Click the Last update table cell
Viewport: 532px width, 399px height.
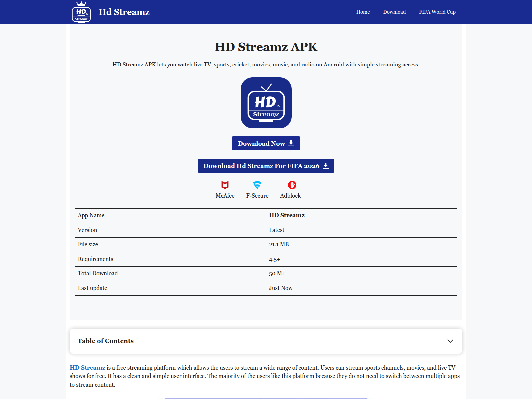pos(171,288)
